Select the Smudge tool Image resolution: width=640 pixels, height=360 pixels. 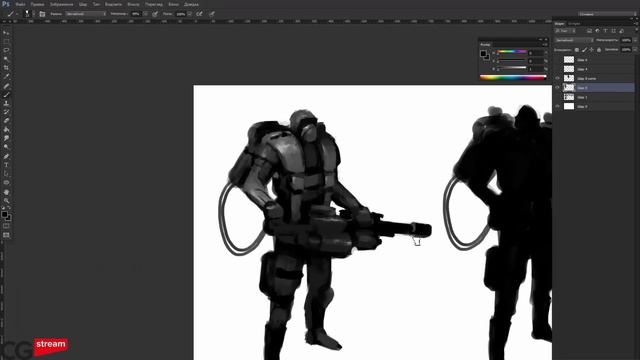[x=6, y=138]
